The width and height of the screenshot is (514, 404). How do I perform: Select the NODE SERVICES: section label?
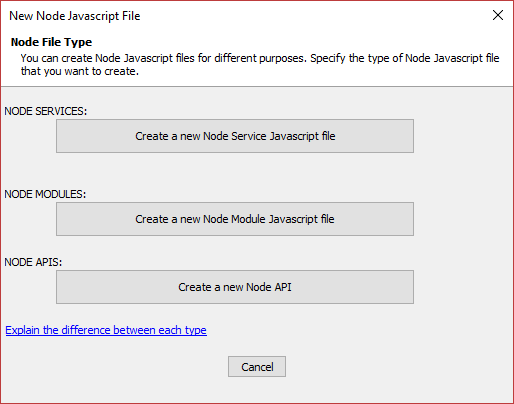tap(46, 111)
